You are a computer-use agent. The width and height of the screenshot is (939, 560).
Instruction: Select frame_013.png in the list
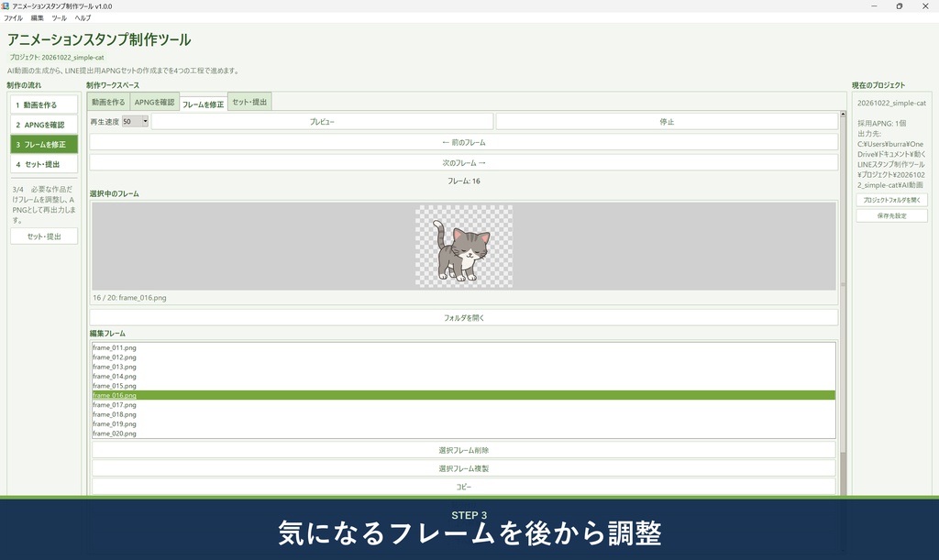(x=463, y=367)
